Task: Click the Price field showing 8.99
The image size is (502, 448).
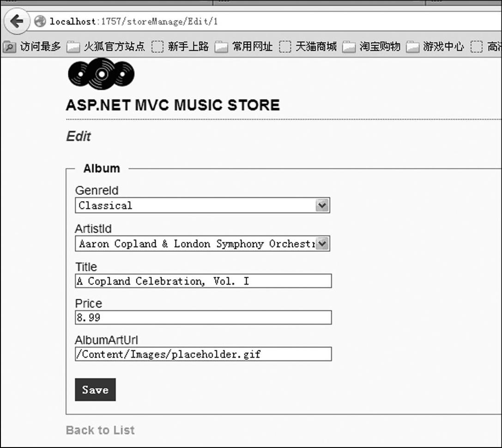Action: pos(203,317)
